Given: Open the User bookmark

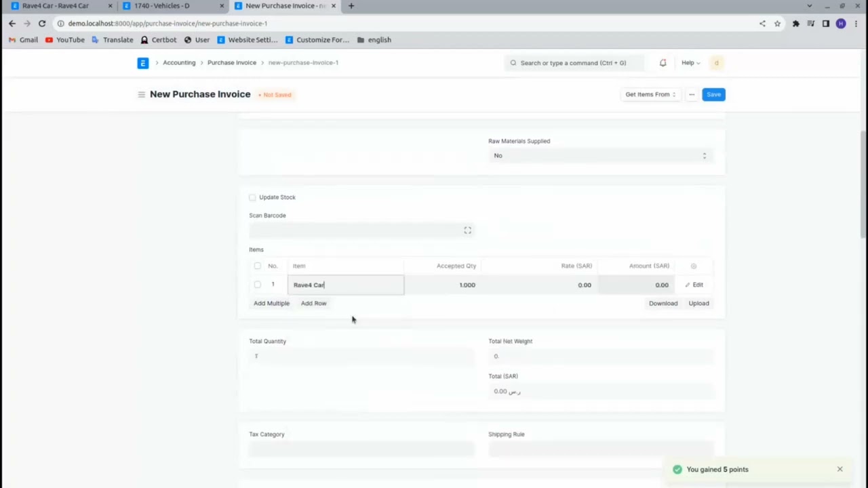Looking at the screenshot, I should click(x=197, y=39).
